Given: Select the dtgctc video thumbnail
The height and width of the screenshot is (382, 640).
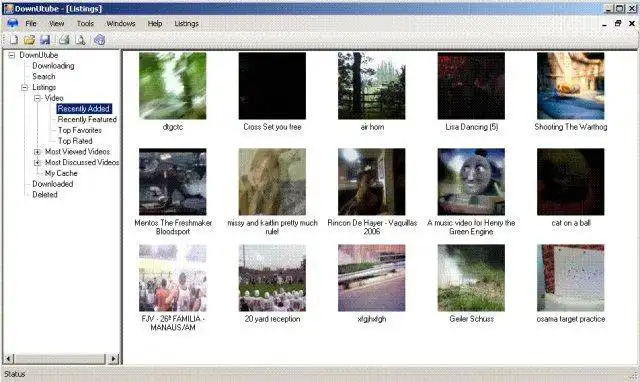Looking at the screenshot, I should pos(173,86).
